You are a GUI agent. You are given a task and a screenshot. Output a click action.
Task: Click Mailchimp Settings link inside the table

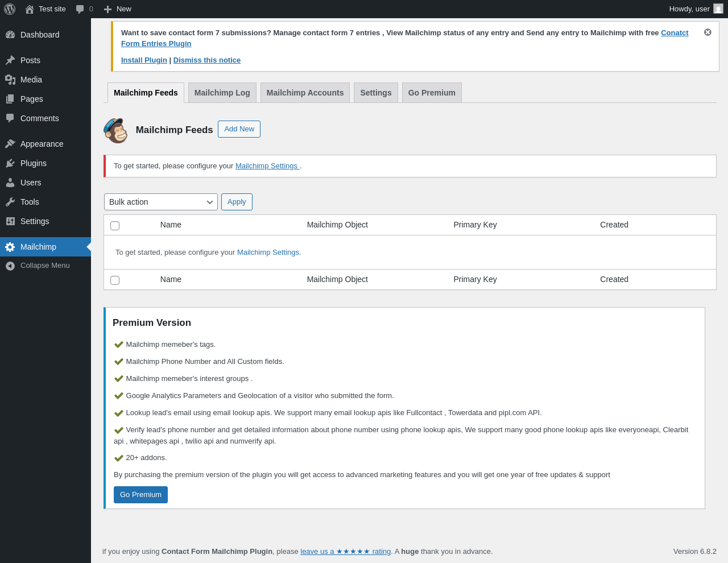pos(268,252)
